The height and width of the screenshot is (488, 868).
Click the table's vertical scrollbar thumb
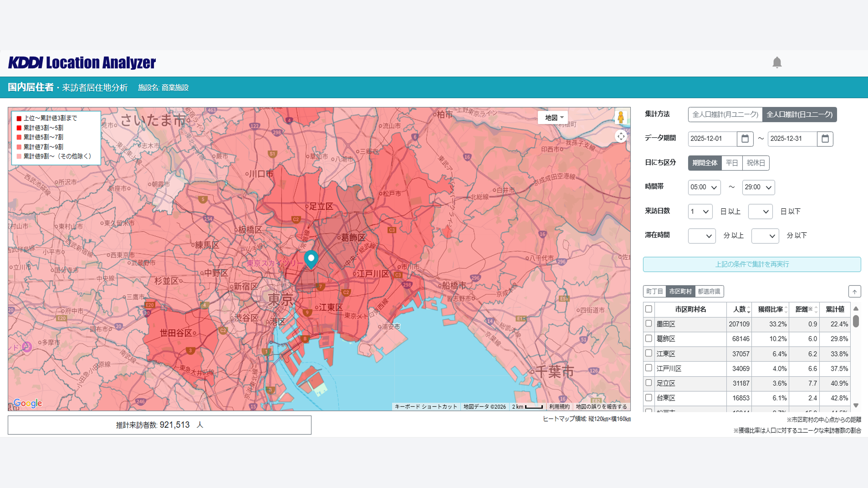pyautogui.click(x=856, y=321)
